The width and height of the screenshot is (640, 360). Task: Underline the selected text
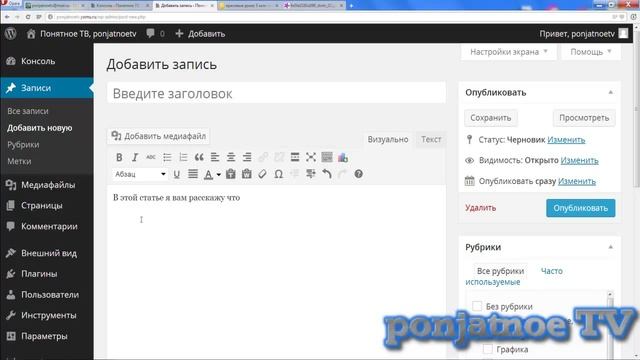pos(176,174)
